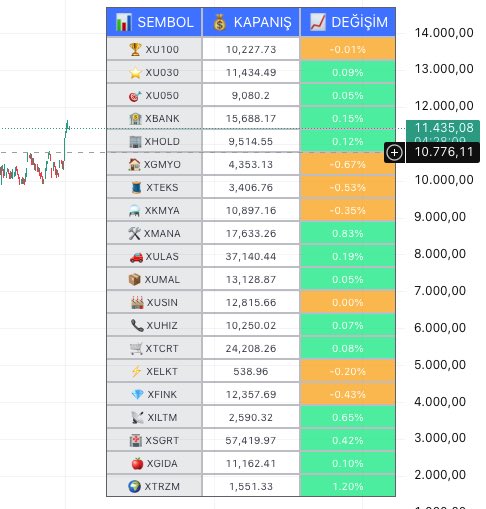Click the 0.00% change cell for XUSIN

(348, 302)
